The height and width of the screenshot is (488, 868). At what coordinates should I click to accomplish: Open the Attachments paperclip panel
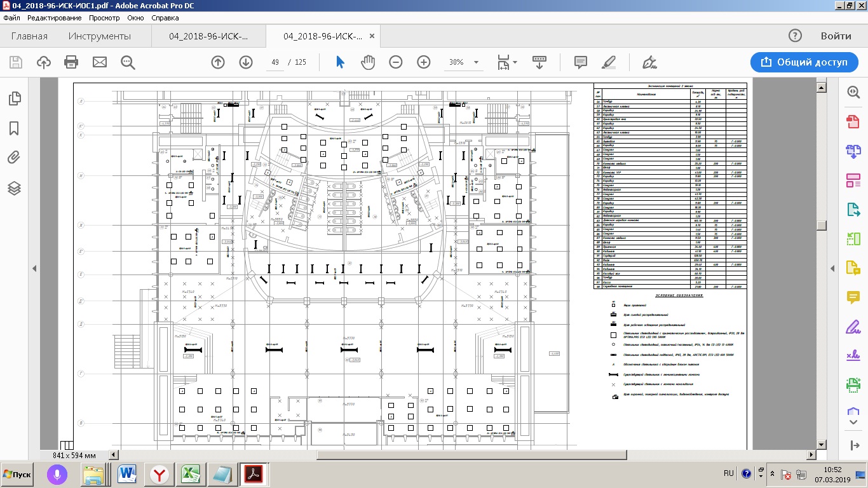click(x=14, y=158)
